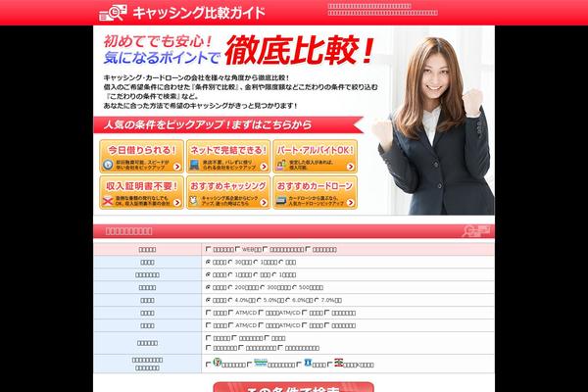Open the ネットで完結できる! banner title
The image size is (588, 392).
pos(228,150)
